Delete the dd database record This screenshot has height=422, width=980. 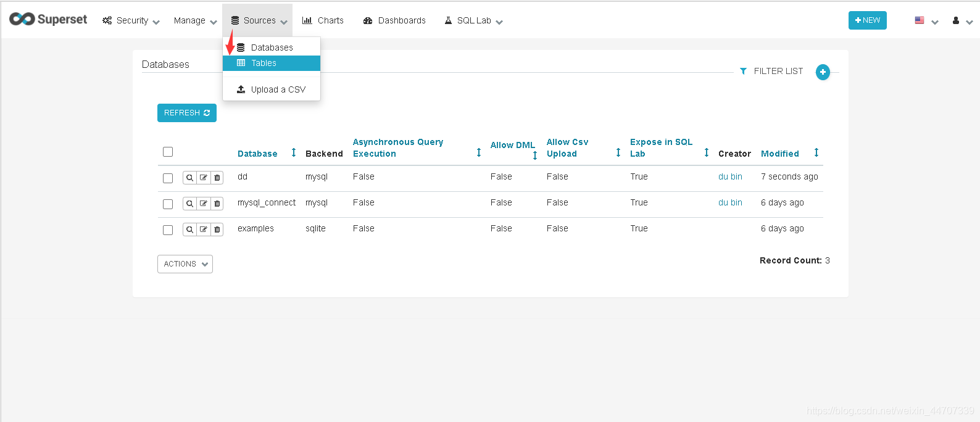point(217,178)
